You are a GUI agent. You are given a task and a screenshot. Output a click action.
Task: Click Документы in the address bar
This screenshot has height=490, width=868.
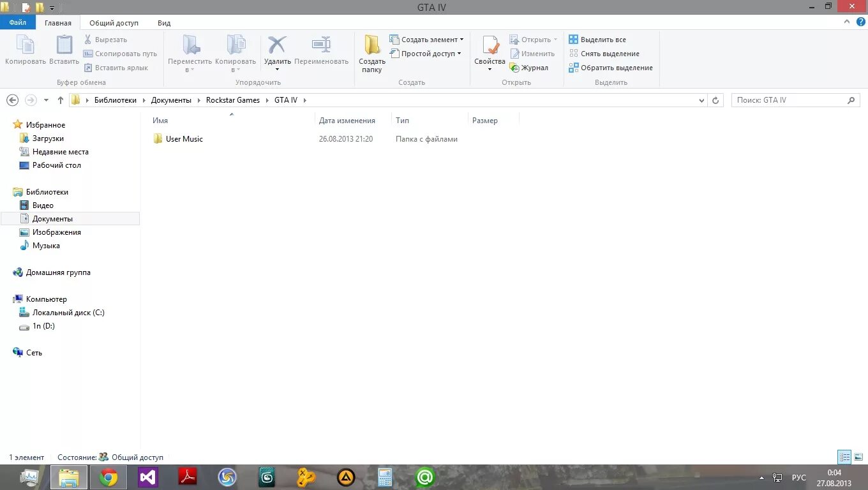pyautogui.click(x=171, y=100)
